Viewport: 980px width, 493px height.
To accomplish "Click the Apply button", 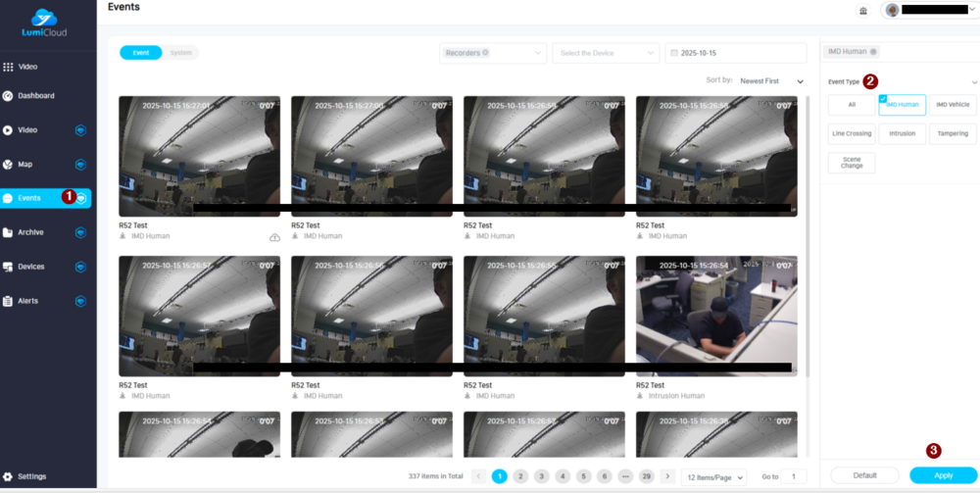I will (x=943, y=475).
